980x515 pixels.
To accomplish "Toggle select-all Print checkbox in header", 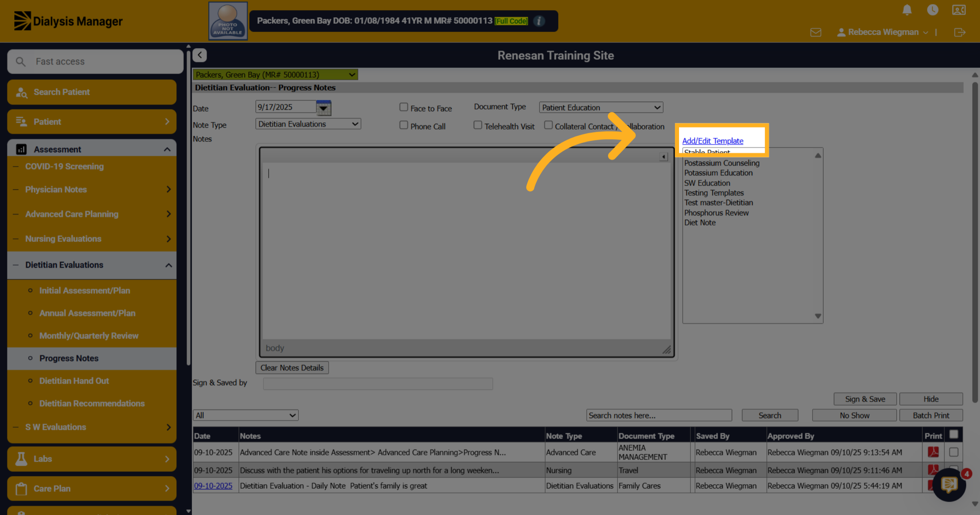I will [x=953, y=434].
